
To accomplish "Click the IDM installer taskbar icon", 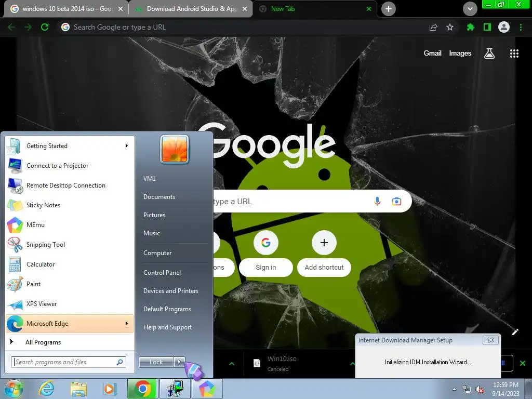I will tap(175, 389).
